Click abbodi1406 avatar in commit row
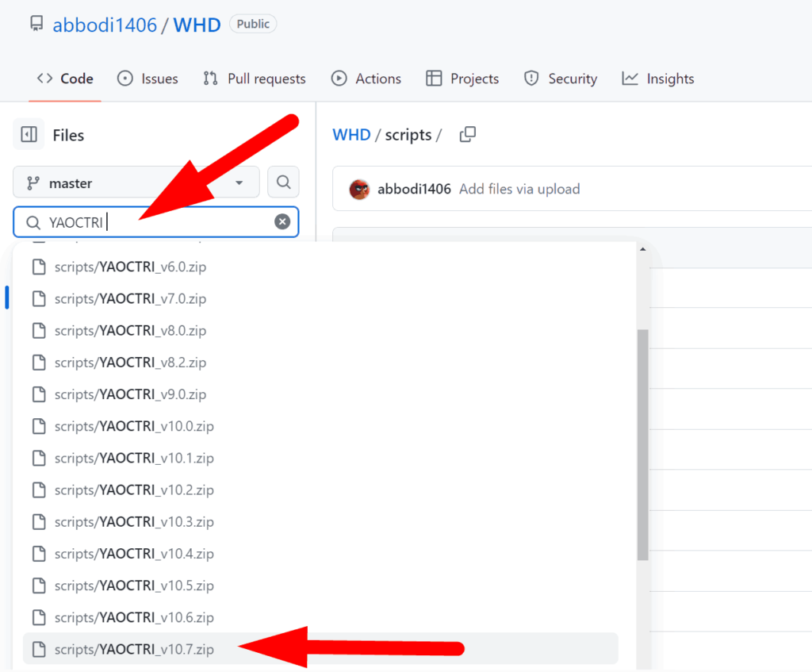812x672 pixels. [359, 189]
